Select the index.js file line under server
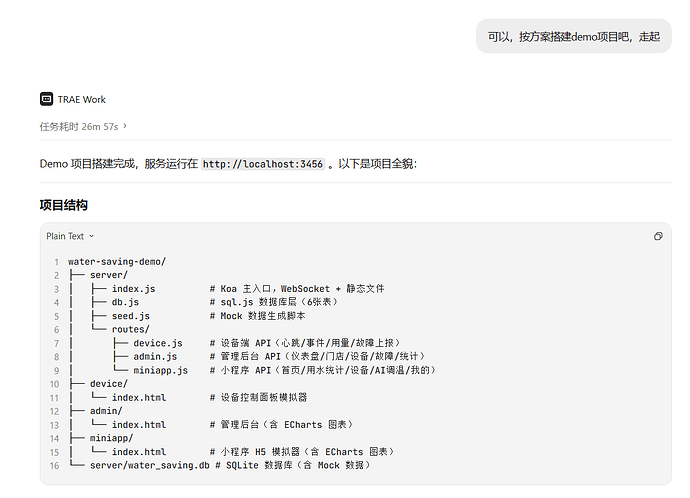Viewport: 690px width, 498px height. coord(133,289)
